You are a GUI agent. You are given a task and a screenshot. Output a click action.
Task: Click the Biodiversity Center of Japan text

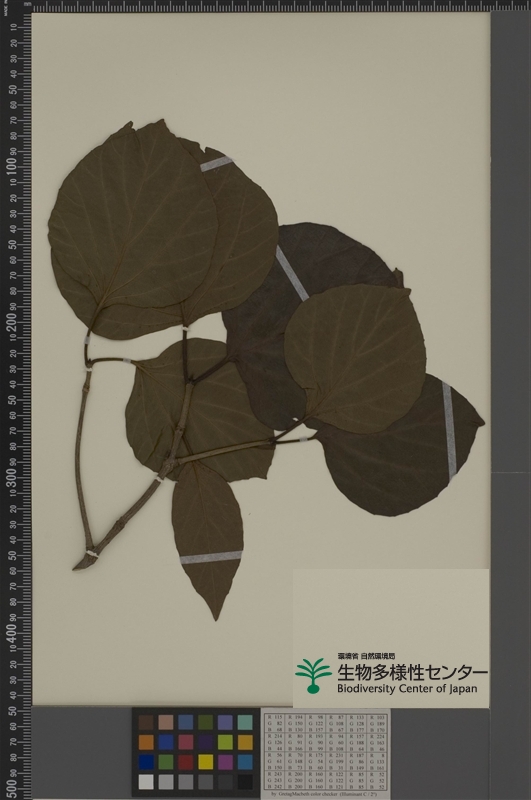(x=407, y=689)
